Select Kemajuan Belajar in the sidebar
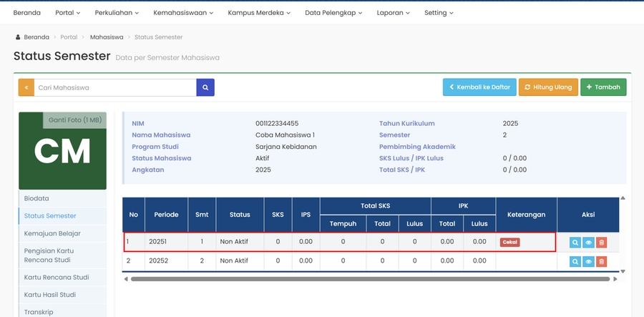Screen dimensions: 644x317 coord(52,233)
